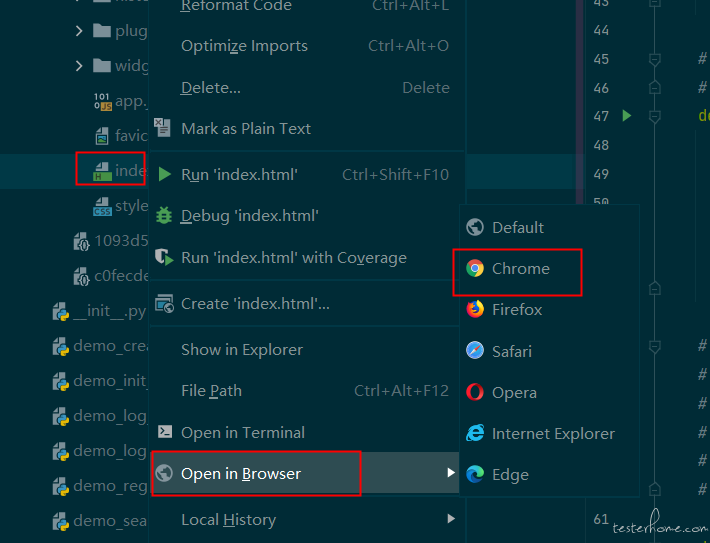Choose Open in Terminal option

(243, 432)
